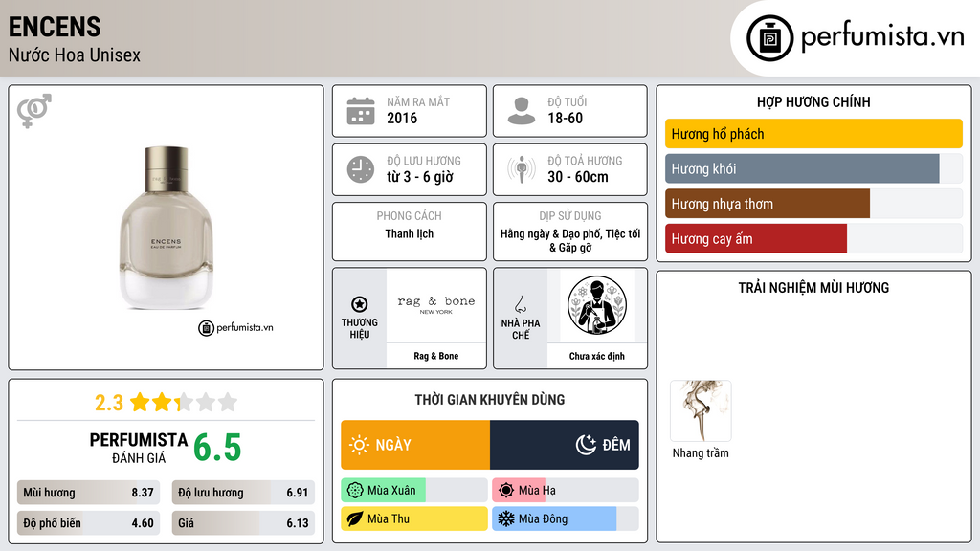Click the Mùa Đông season bar
Screen dimensions: 980x551
pyautogui.click(x=566, y=518)
